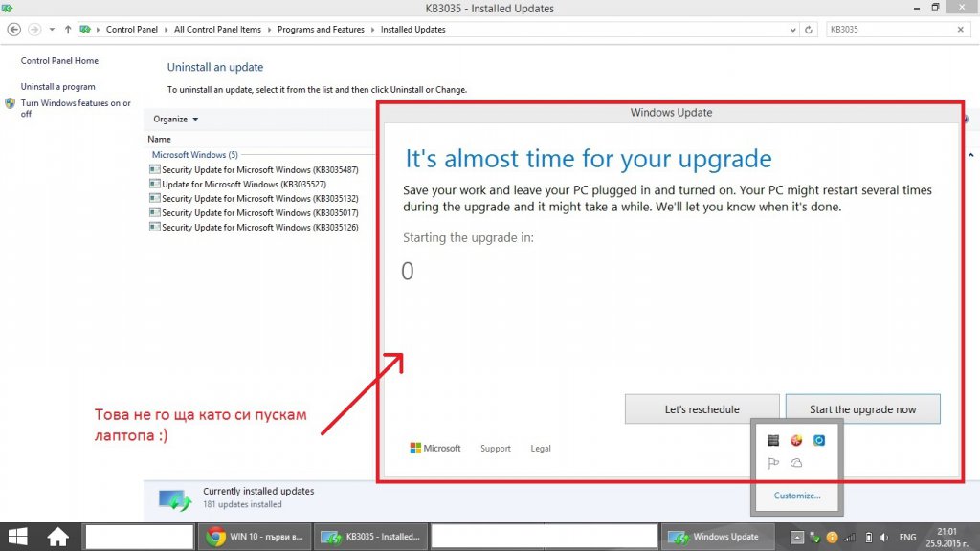Click the Forward arrow navigation button
Viewport: 980px width, 551px height.
coord(34,30)
